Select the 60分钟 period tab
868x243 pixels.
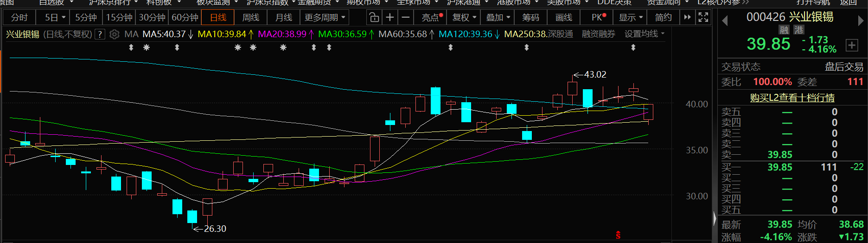tap(185, 18)
